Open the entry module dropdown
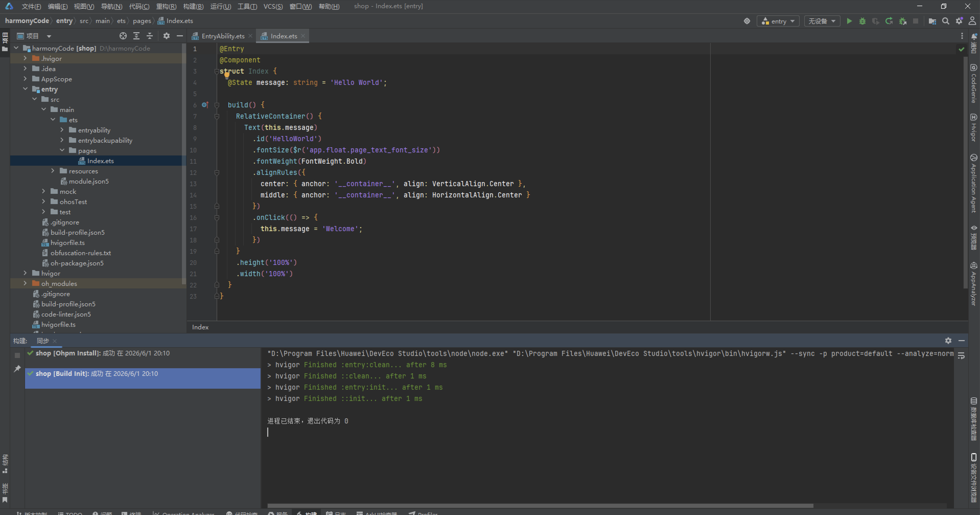980x515 pixels. click(778, 21)
